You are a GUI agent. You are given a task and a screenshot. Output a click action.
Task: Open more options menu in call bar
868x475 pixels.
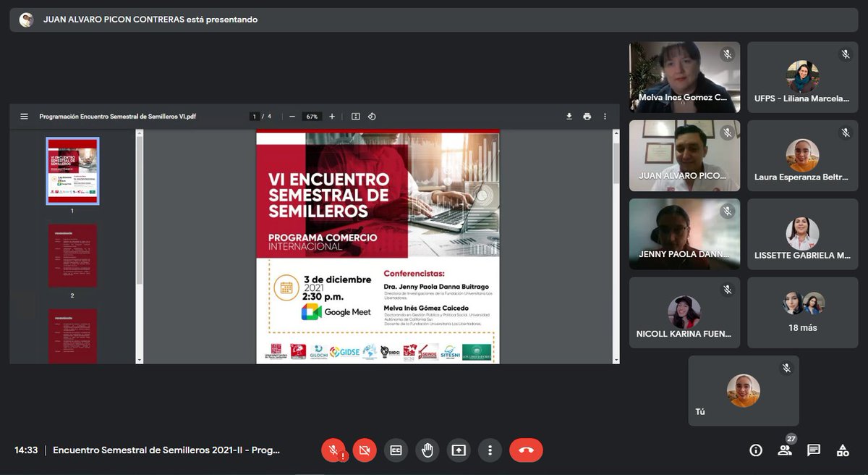click(490, 450)
